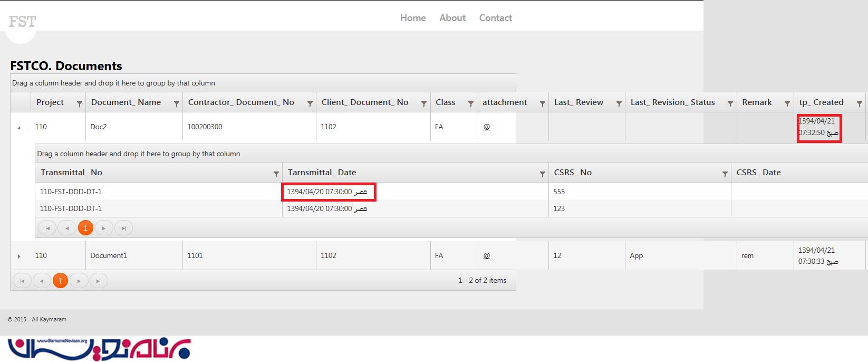Viewport: 868px width, 362px height.
Task: Open the Document1 attachment link
Action: (x=486, y=256)
